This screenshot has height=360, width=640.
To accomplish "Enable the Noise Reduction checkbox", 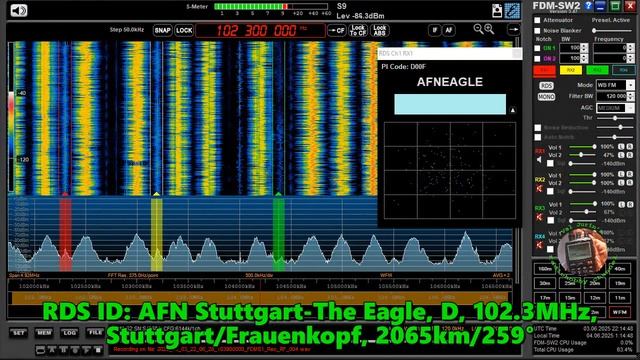I will coord(538,128).
